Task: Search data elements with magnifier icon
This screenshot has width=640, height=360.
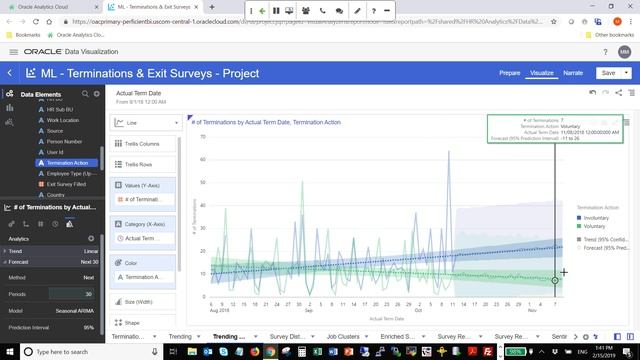Action: (x=85, y=94)
